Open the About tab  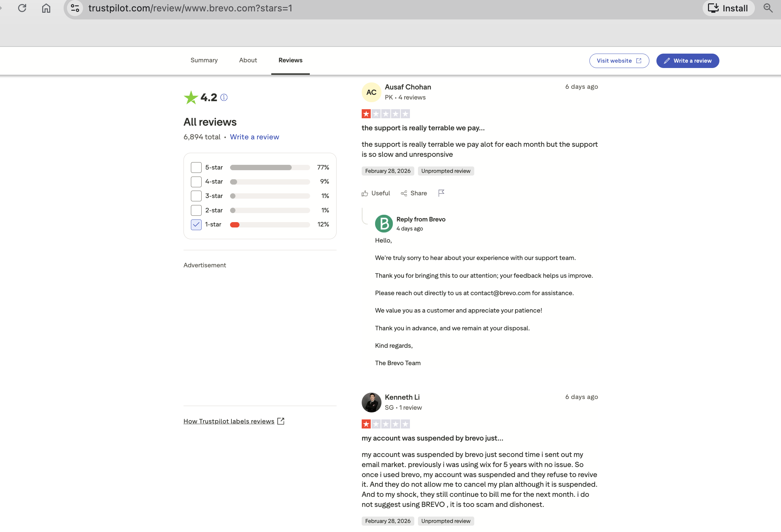[x=248, y=60]
